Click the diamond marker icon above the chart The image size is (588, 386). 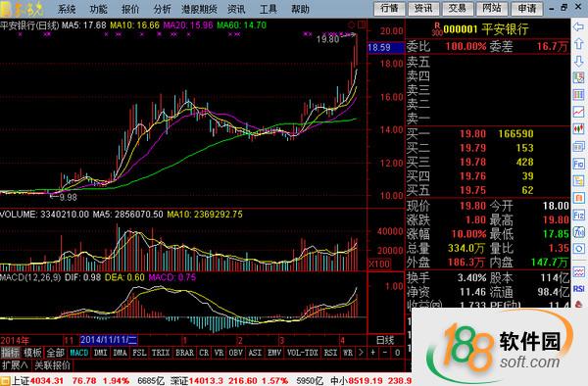(x=352, y=25)
